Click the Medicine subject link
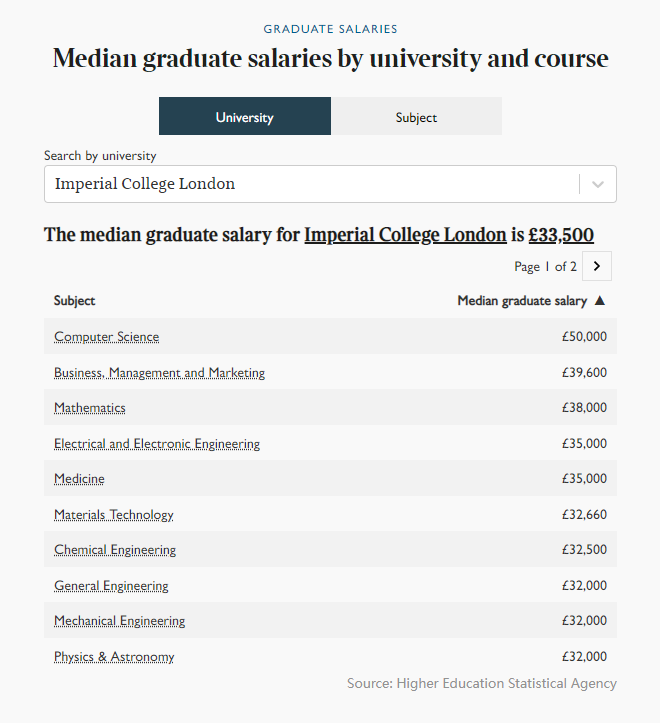The width and height of the screenshot is (660, 725). pos(79,479)
